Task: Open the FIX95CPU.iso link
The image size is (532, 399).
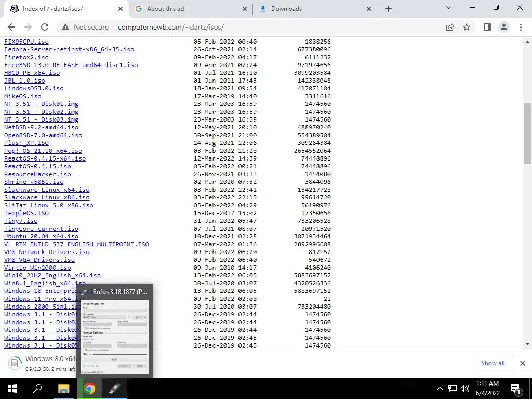Action: tap(26, 42)
